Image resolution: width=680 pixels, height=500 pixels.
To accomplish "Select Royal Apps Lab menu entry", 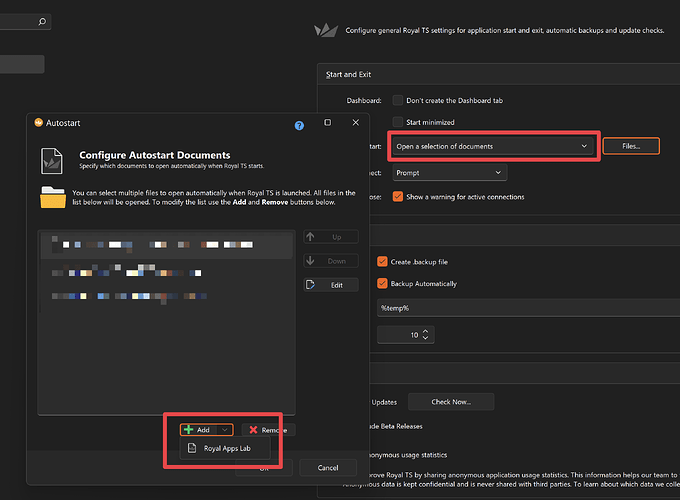I will pos(226,448).
